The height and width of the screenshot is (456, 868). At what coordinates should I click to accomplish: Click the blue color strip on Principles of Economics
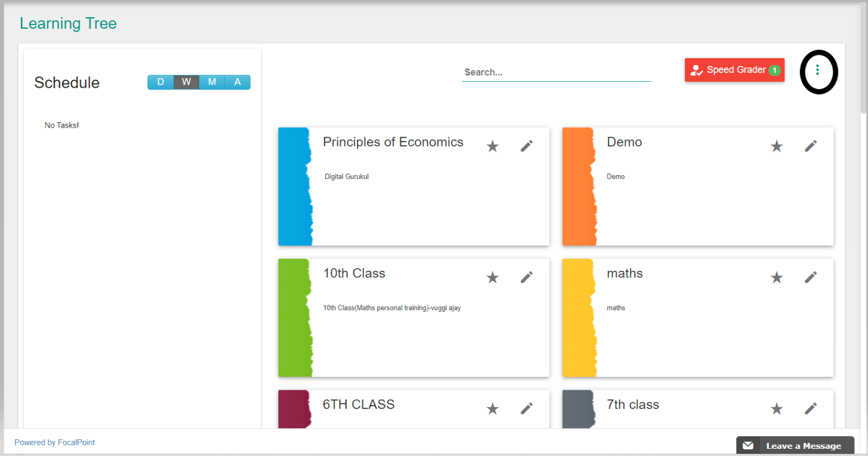point(295,186)
